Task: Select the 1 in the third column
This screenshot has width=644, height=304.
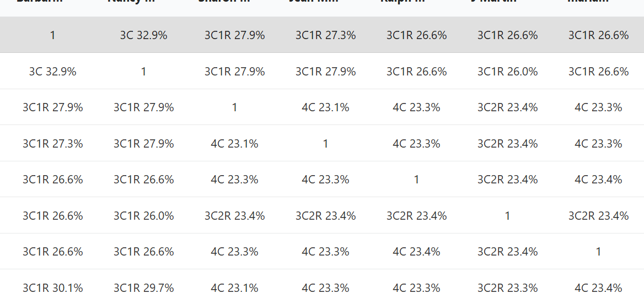Action: pos(234,107)
